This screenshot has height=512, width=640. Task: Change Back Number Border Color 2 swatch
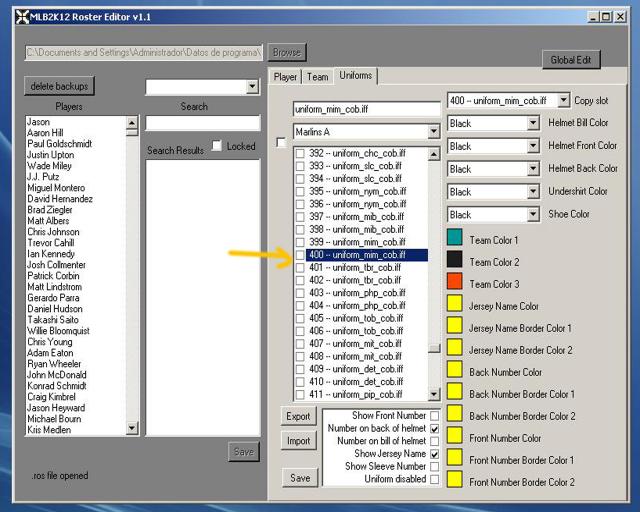pyautogui.click(x=454, y=414)
